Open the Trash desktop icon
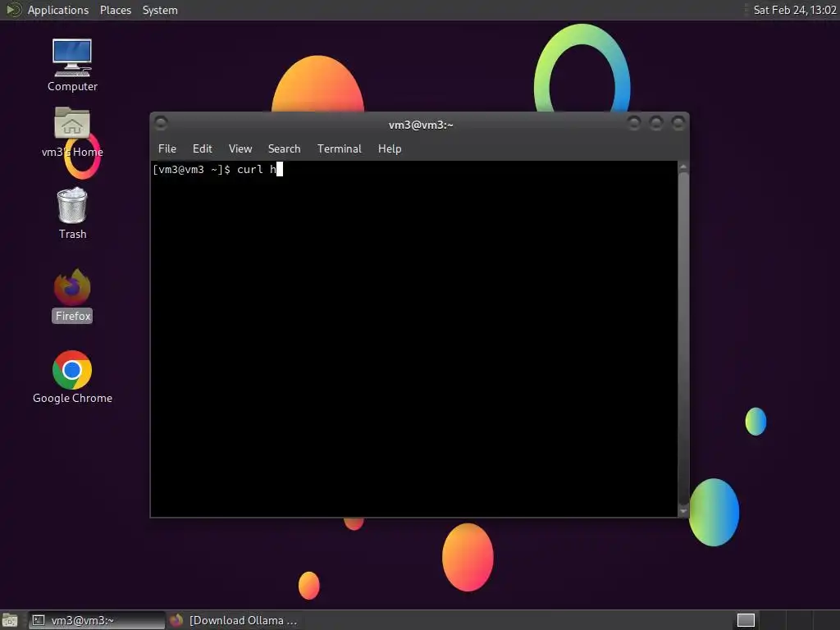The image size is (840, 630). pos(72,212)
